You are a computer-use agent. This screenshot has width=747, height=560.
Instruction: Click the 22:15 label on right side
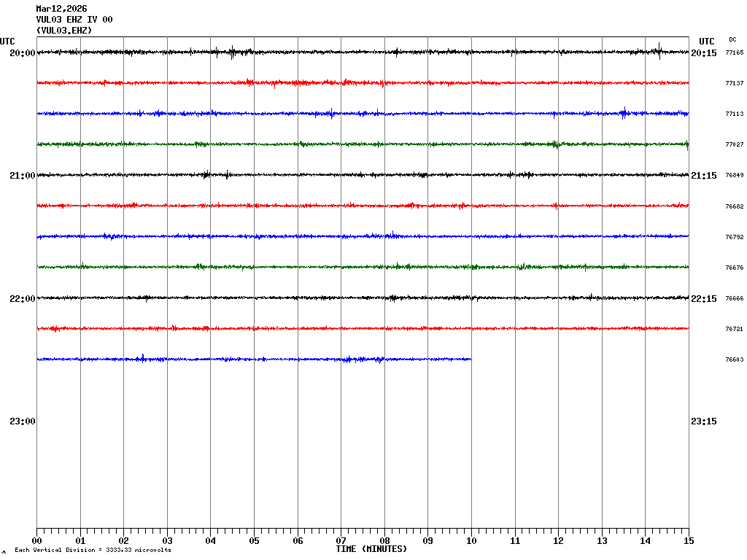(703, 298)
